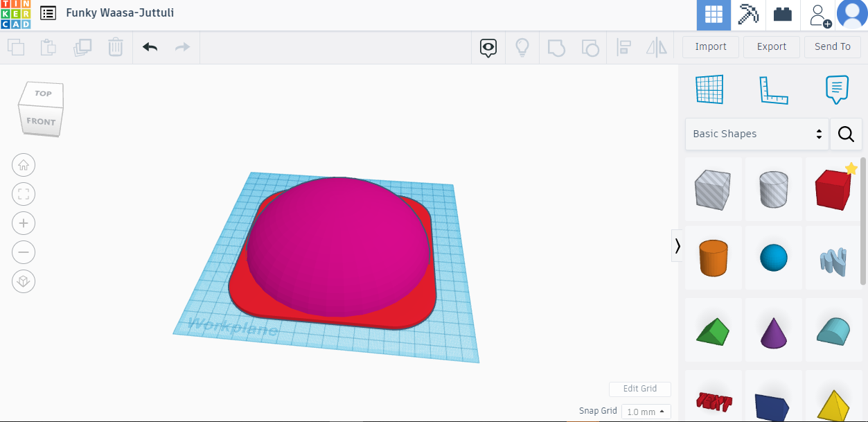Open the Snap Grid 1.0 mm dropdown
This screenshot has width=868, height=422.
point(646,412)
